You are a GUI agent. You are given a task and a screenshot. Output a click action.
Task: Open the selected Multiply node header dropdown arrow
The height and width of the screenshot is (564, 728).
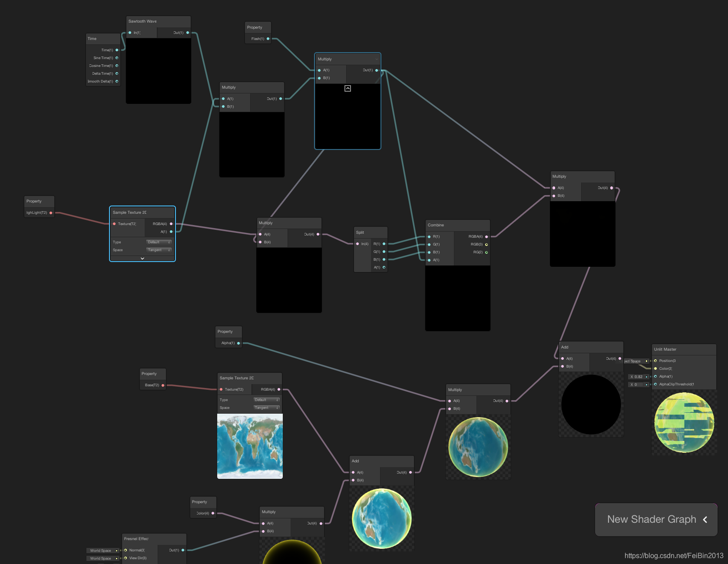tap(377, 59)
